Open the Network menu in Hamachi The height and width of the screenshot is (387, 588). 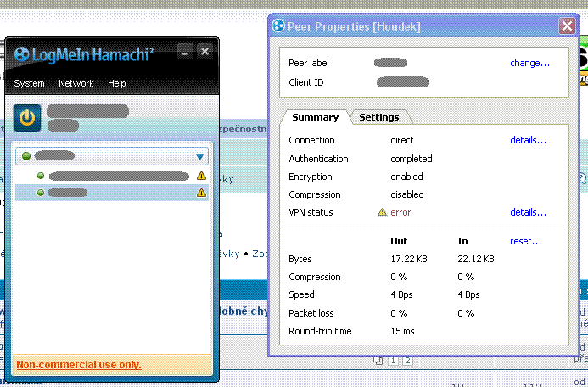coord(76,83)
